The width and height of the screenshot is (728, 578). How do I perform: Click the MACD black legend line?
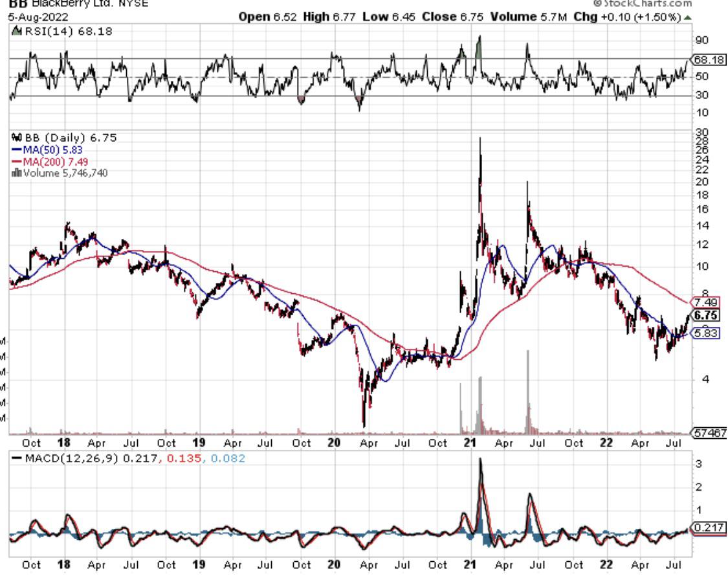point(17,458)
